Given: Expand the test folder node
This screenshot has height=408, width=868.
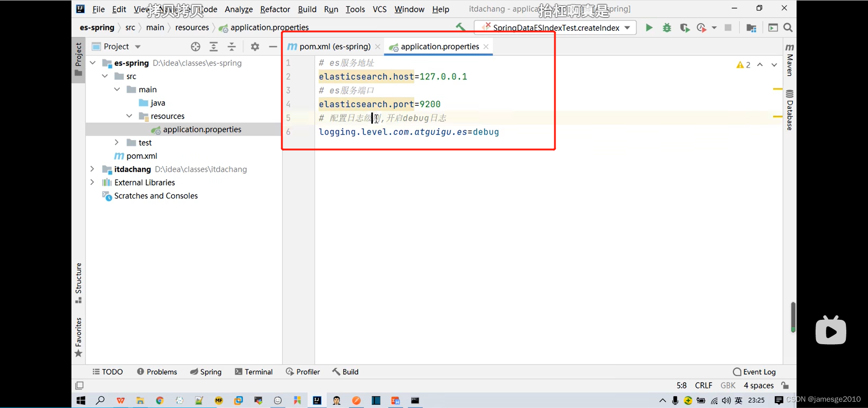Looking at the screenshot, I should 117,142.
